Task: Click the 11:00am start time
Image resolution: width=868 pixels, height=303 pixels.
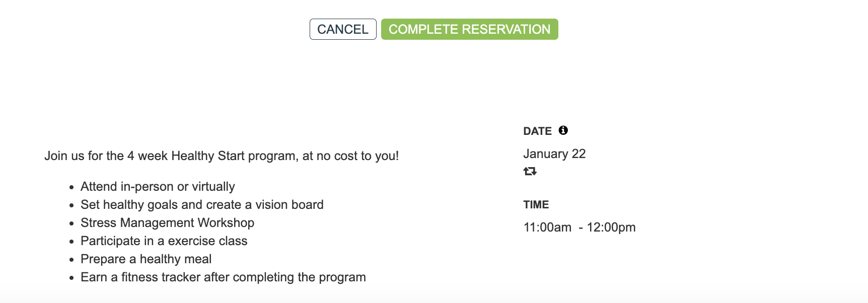Action: tap(547, 228)
